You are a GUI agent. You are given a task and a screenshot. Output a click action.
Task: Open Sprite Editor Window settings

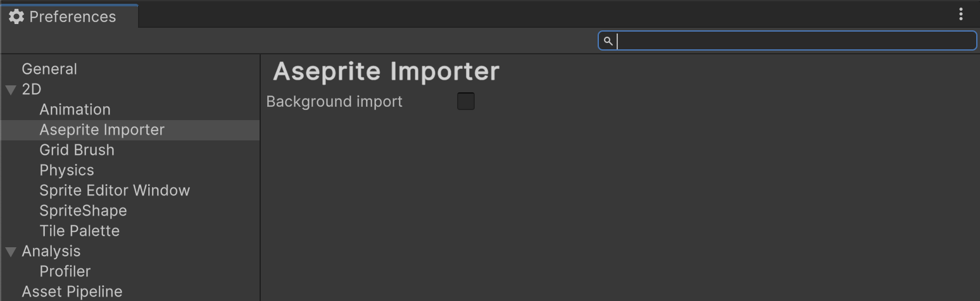pos(115,190)
